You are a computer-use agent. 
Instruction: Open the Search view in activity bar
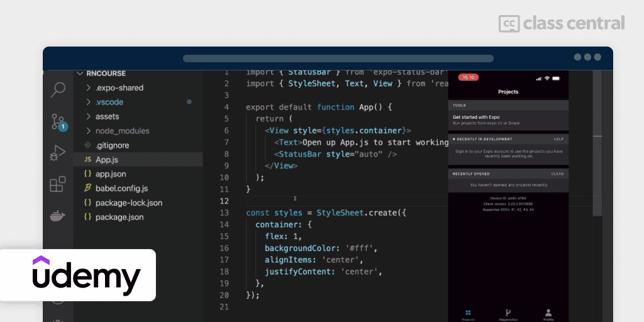click(x=58, y=89)
